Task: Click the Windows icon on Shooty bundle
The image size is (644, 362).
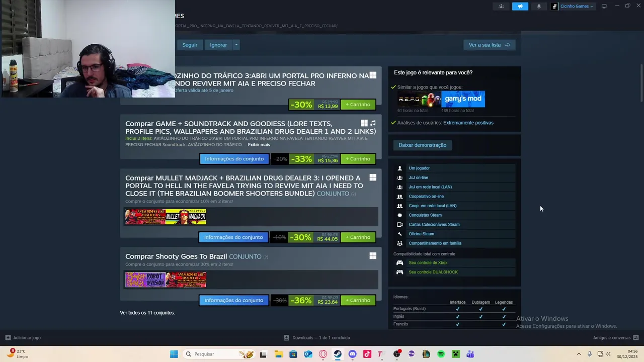Action: (373, 256)
